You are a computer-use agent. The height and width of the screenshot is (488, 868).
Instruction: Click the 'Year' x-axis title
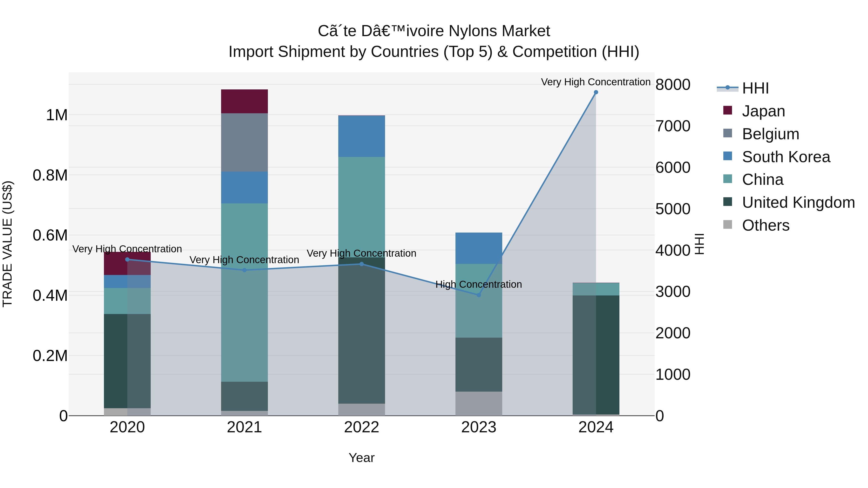(362, 458)
